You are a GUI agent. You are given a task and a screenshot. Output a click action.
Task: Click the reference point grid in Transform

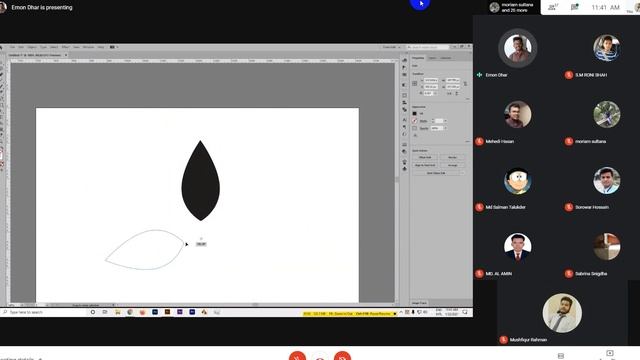coord(415,83)
